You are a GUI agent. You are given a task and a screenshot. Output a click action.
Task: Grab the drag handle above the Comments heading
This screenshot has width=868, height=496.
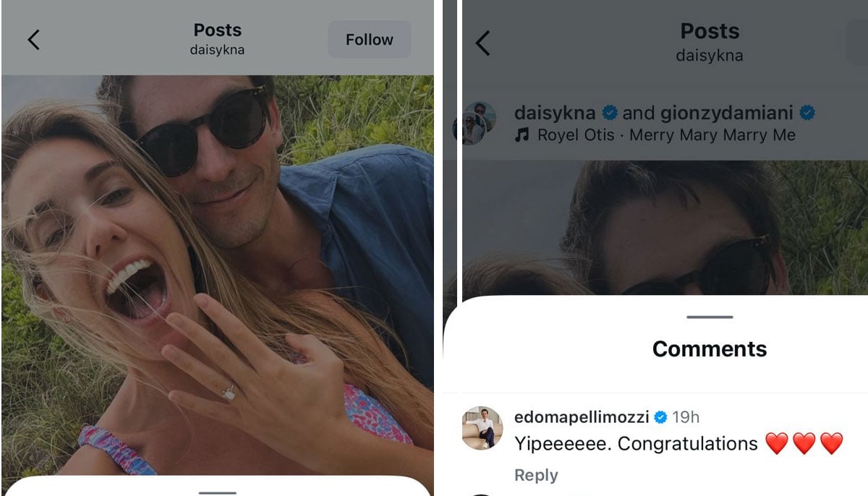pos(710,317)
